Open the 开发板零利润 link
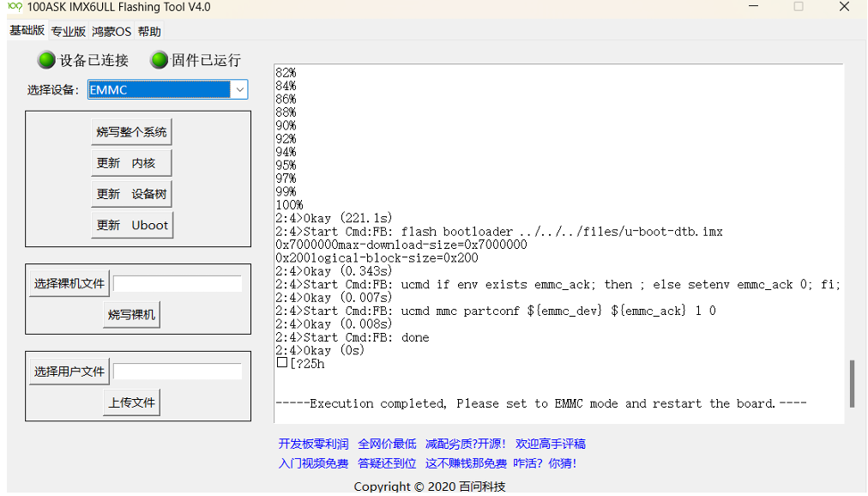The height and width of the screenshot is (496, 868). [x=313, y=444]
